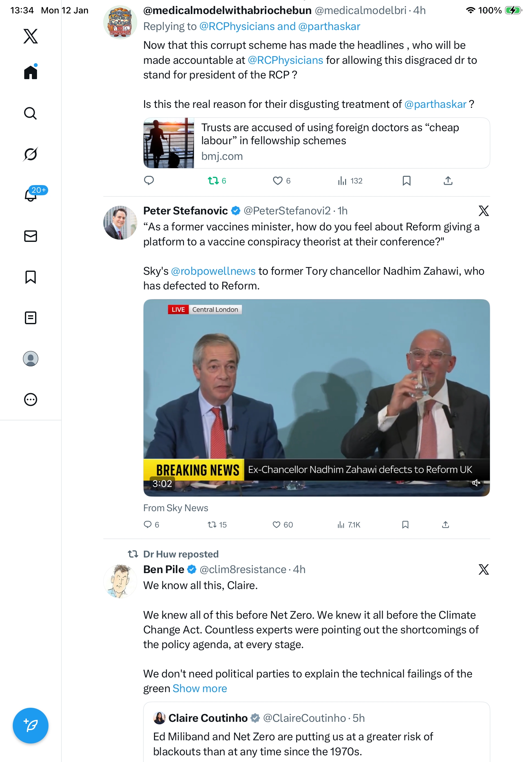Expand Ben Pile's post with Show more

tap(200, 688)
